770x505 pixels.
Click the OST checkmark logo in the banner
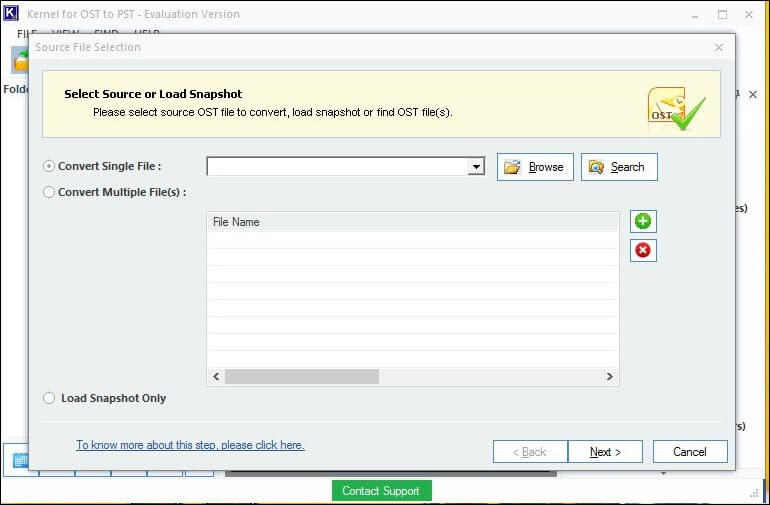tap(676, 109)
